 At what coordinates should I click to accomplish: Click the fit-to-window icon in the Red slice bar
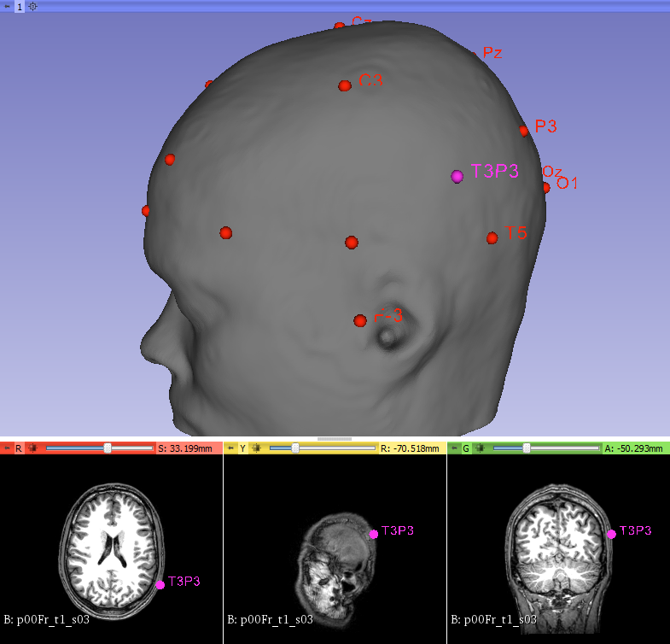pos(33,448)
